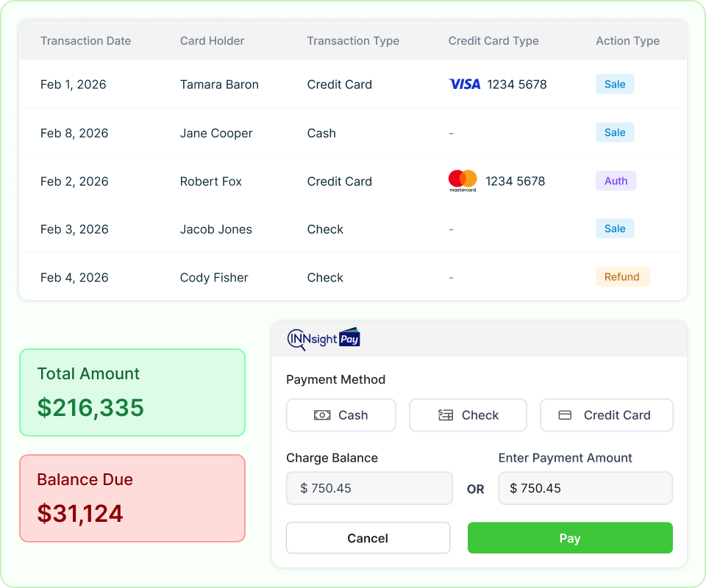Image resolution: width=706 pixels, height=588 pixels.
Task: Click Check type in Jacob Jones row
Action: (x=325, y=229)
